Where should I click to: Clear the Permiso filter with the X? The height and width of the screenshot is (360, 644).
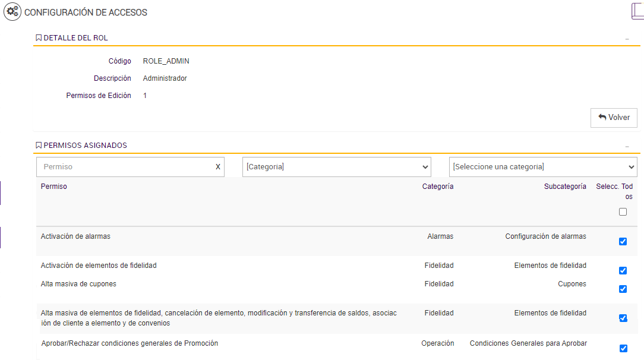click(x=217, y=167)
